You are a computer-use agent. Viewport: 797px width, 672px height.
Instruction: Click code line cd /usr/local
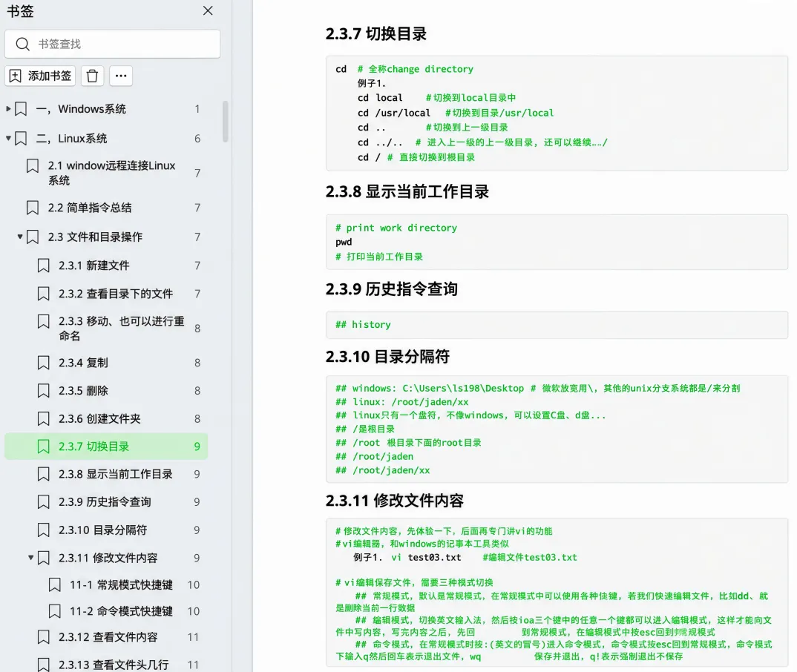(x=394, y=113)
